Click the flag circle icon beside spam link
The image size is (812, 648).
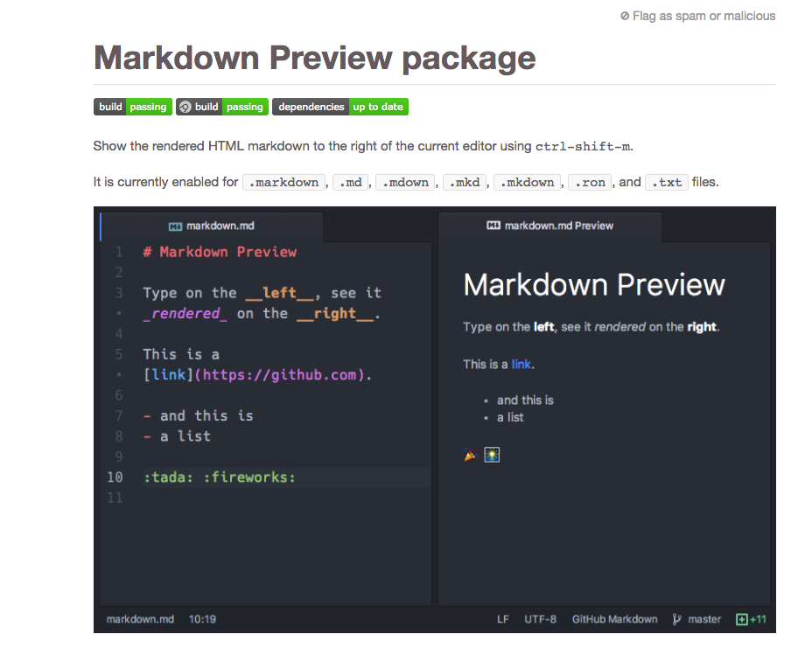625,16
